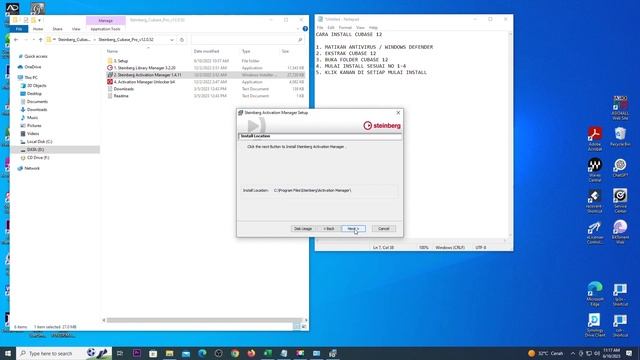Open View ribbon tab in File Explorer
Viewport: 640px width, 360px height.
point(76,29)
